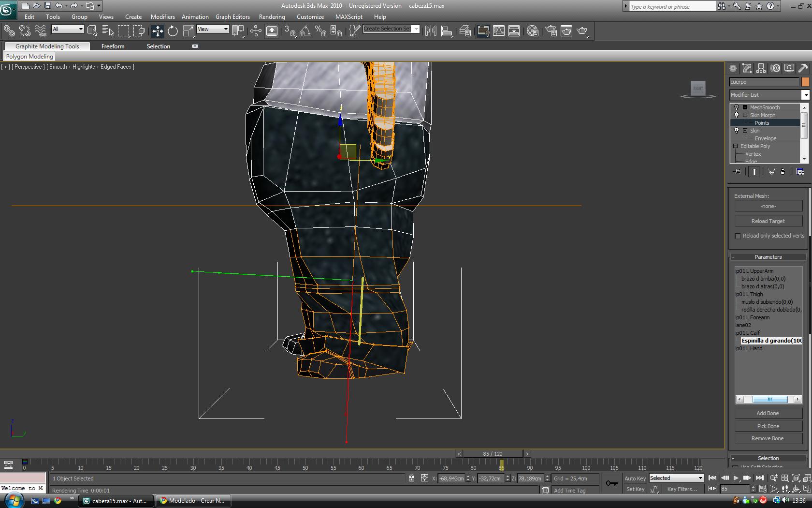Toggle the MeshSmooth modifier lightbulb
Viewport: 812px width, 508px height.
(x=737, y=107)
